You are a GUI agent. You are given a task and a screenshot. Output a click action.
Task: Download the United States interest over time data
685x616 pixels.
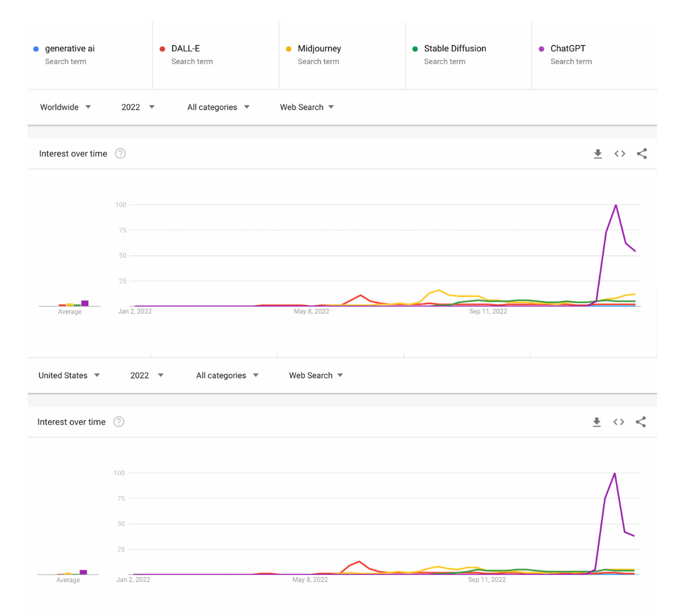click(596, 422)
